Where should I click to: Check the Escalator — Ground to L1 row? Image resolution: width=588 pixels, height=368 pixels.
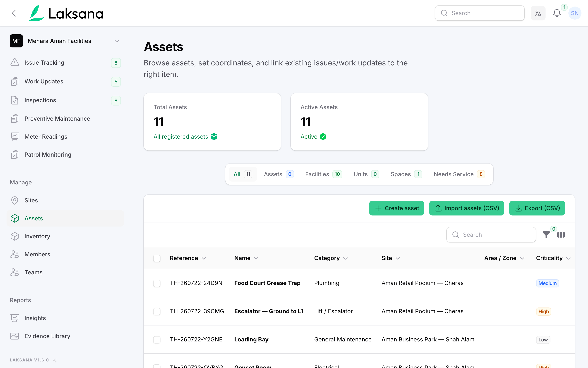tap(157, 312)
